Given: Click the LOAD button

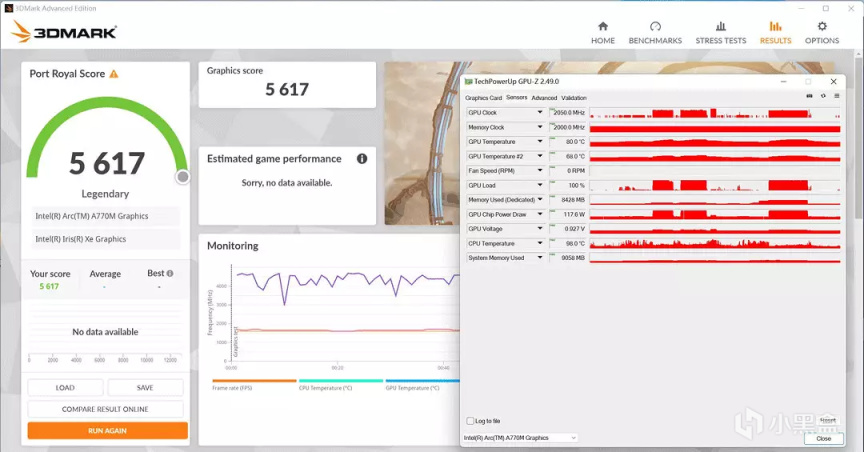Looking at the screenshot, I should (65, 388).
